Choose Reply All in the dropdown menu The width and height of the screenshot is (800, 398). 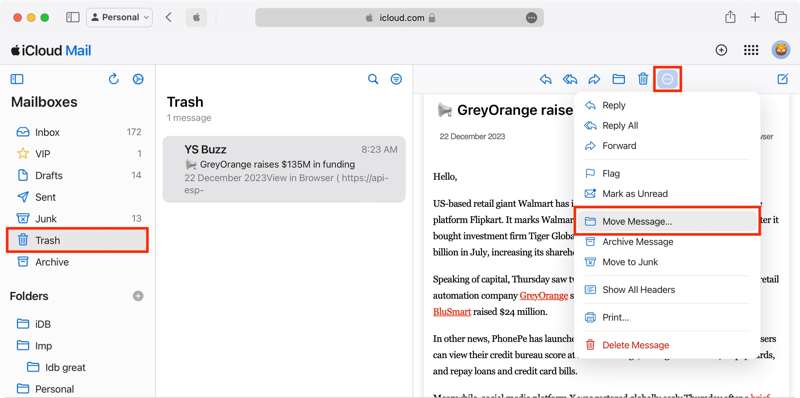click(667, 126)
